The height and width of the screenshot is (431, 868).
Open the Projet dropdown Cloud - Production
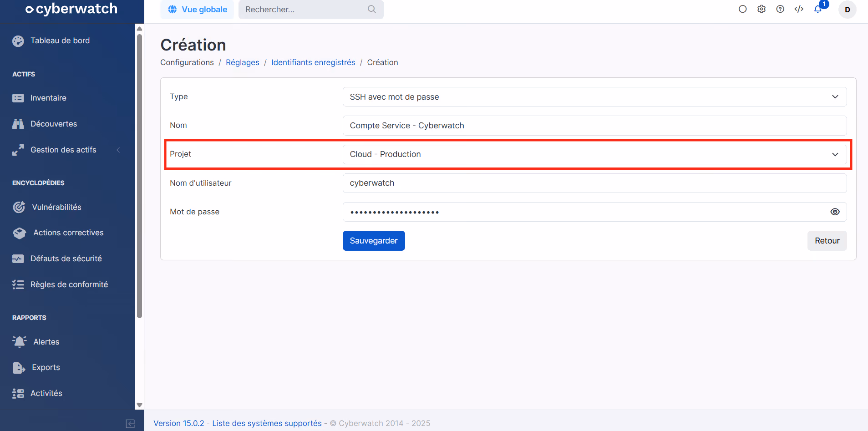pyautogui.click(x=594, y=154)
